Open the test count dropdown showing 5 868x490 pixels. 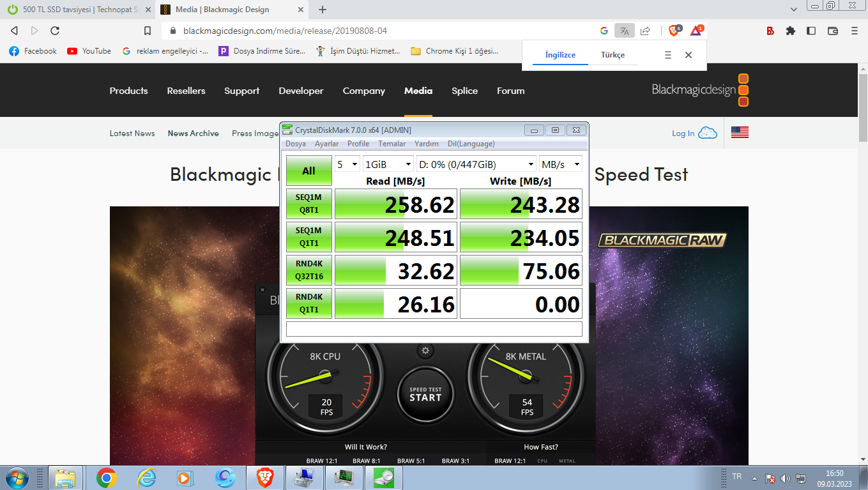347,164
